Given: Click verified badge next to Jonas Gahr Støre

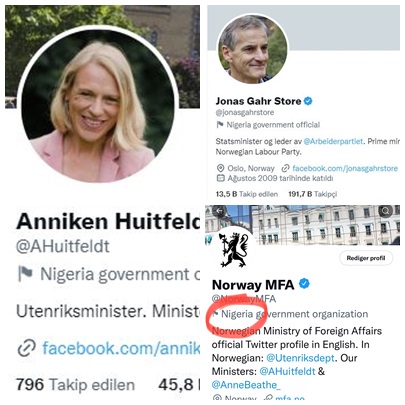Looking at the screenshot, I should pyautogui.click(x=308, y=101).
